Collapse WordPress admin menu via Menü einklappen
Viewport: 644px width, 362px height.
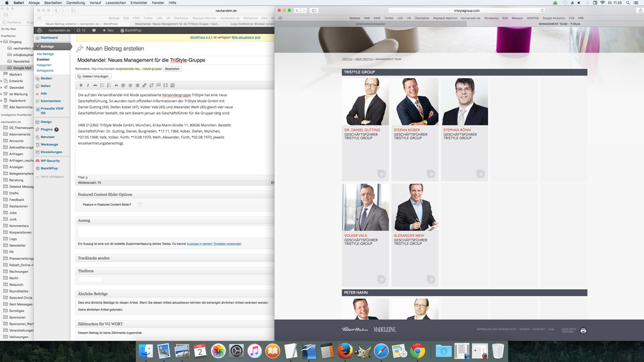tap(50, 176)
